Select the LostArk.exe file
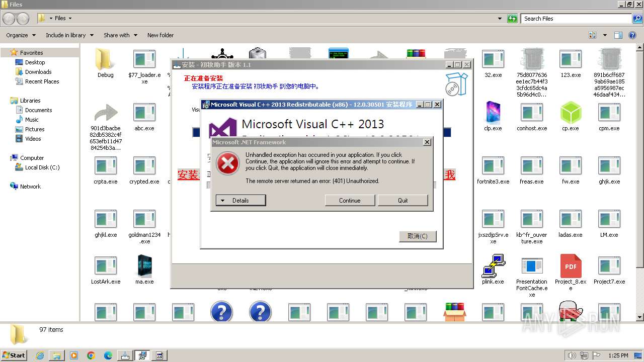The width and height of the screenshot is (644, 362). point(106,270)
